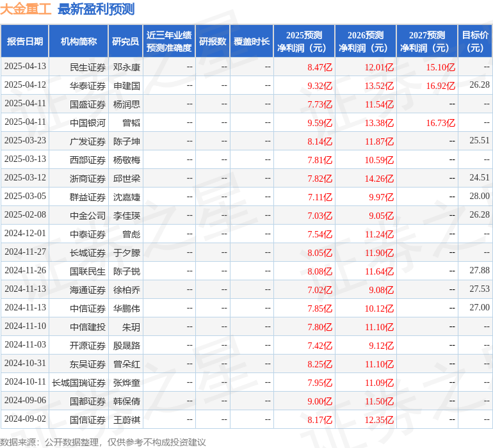This screenshot has width=493, height=448.
Task: Click the 近三年业绩预测准确度 column header
Action: [169, 42]
